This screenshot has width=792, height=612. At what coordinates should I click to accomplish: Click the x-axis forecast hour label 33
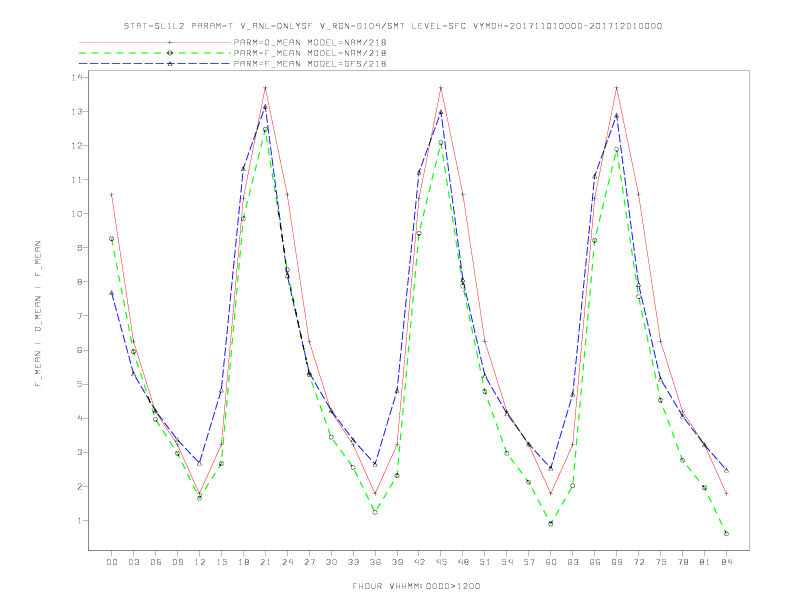click(x=353, y=562)
